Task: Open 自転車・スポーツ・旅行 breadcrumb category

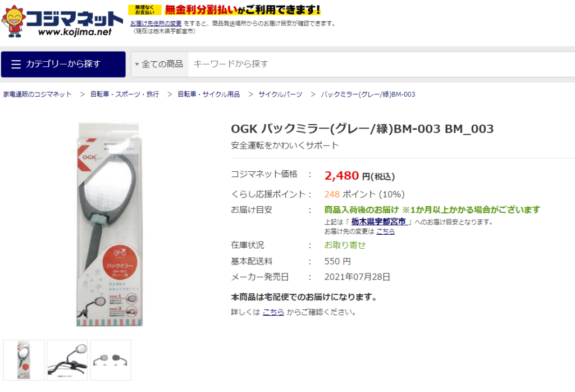Action: tap(125, 94)
